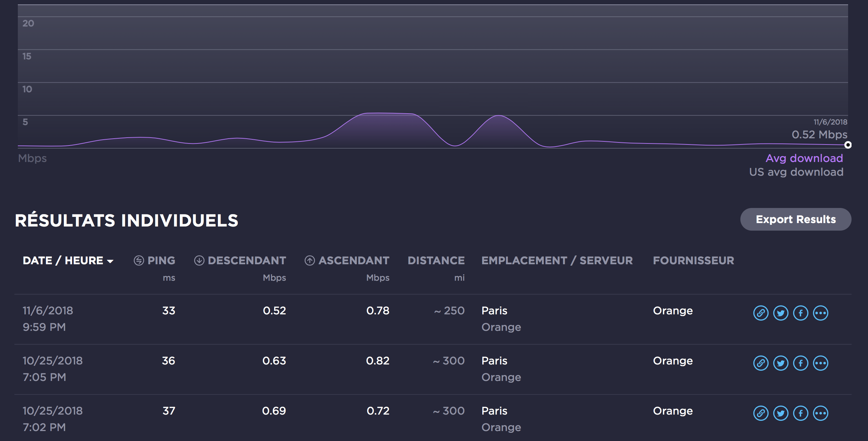This screenshot has height=441, width=868.
Task: Click the Export Results button
Action: 795,219
